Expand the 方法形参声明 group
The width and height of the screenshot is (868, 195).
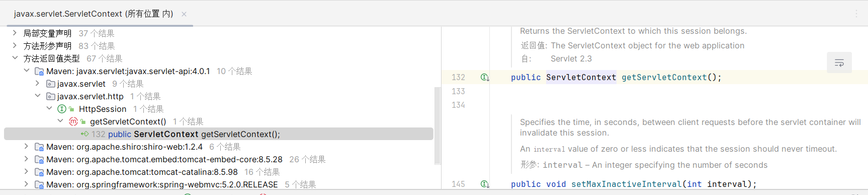coord(15,46)
